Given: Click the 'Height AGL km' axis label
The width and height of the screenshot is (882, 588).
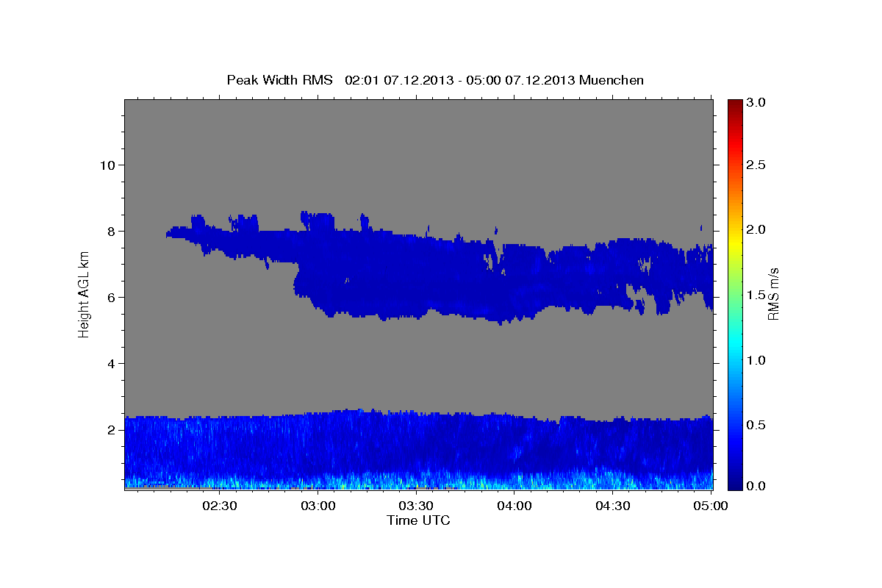Looking at the screenshot, I should [84, 294].
